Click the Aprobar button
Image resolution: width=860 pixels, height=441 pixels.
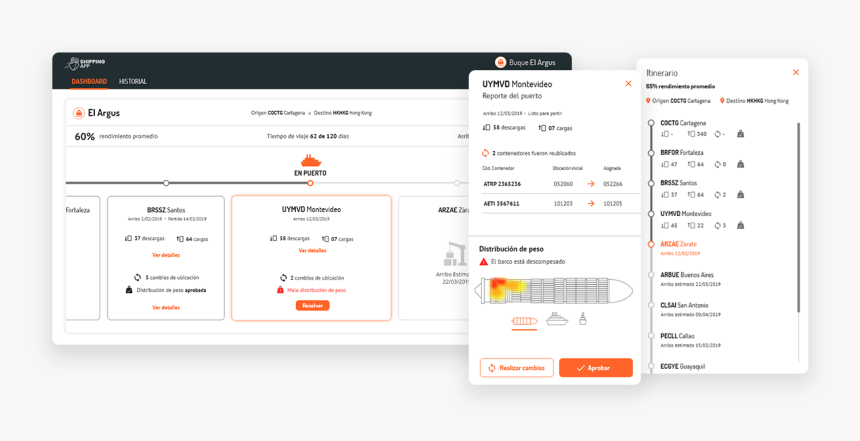[x=596, y=368]
